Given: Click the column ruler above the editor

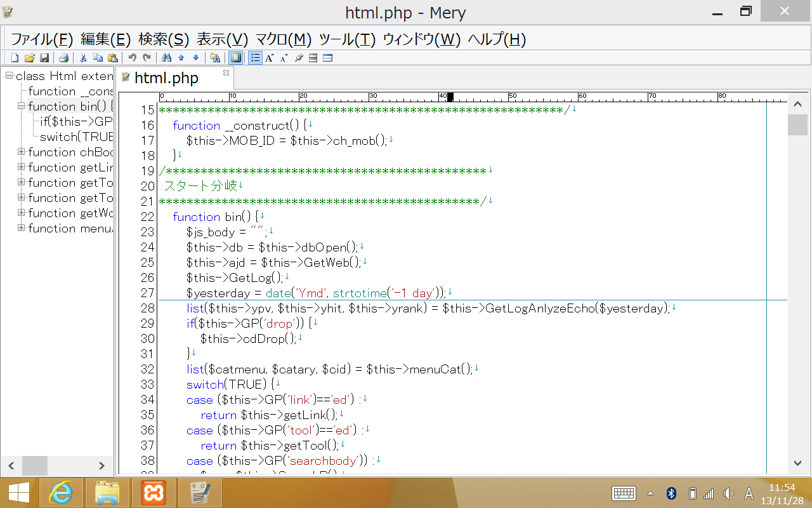Looking at the screenshot, I should [x=473, y=97].
